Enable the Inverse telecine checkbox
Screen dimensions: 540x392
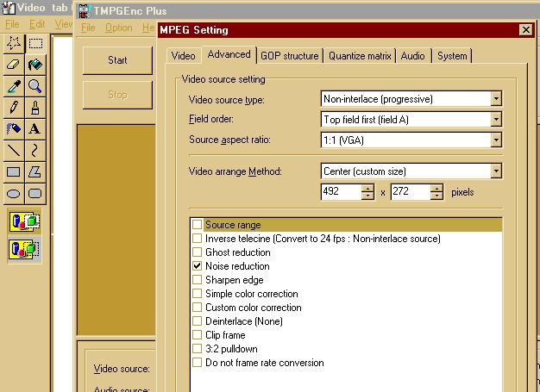(x=197, y=239)
